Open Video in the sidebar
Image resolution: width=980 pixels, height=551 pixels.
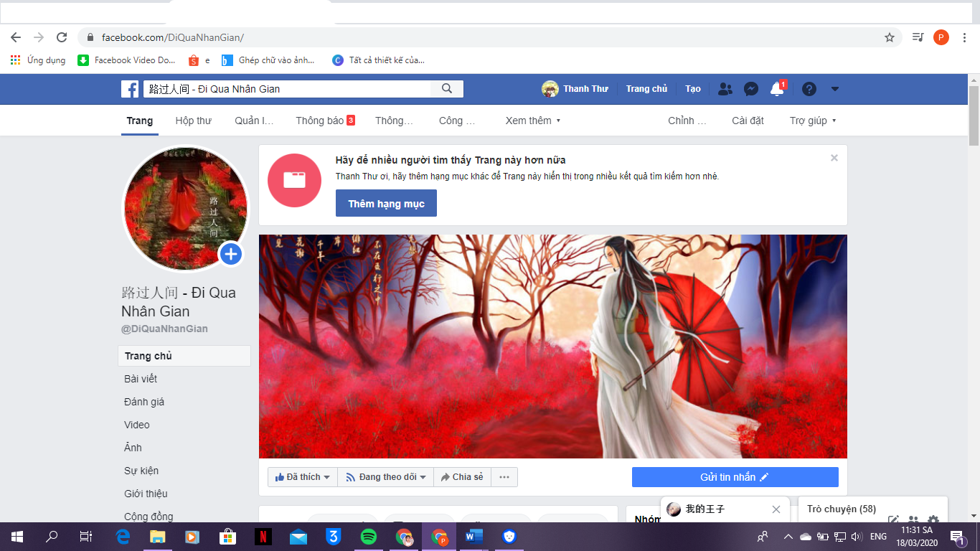(137, 425)
